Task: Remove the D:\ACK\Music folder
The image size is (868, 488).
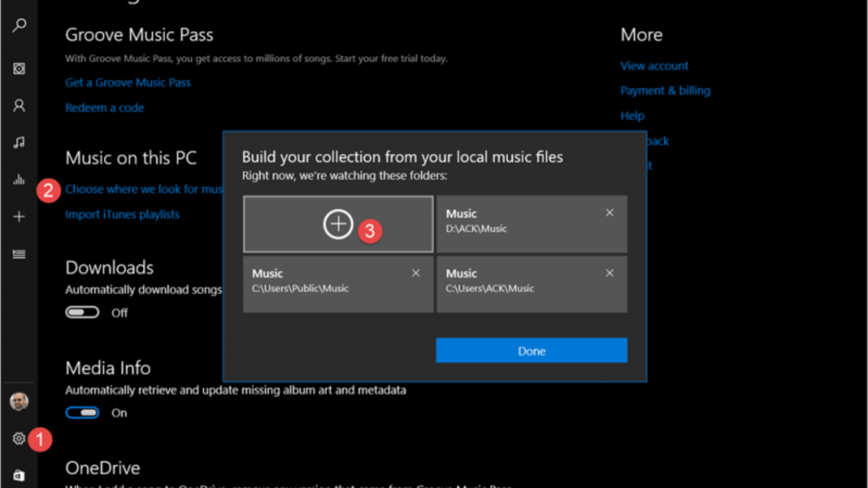Action: [x=610, y=213]
